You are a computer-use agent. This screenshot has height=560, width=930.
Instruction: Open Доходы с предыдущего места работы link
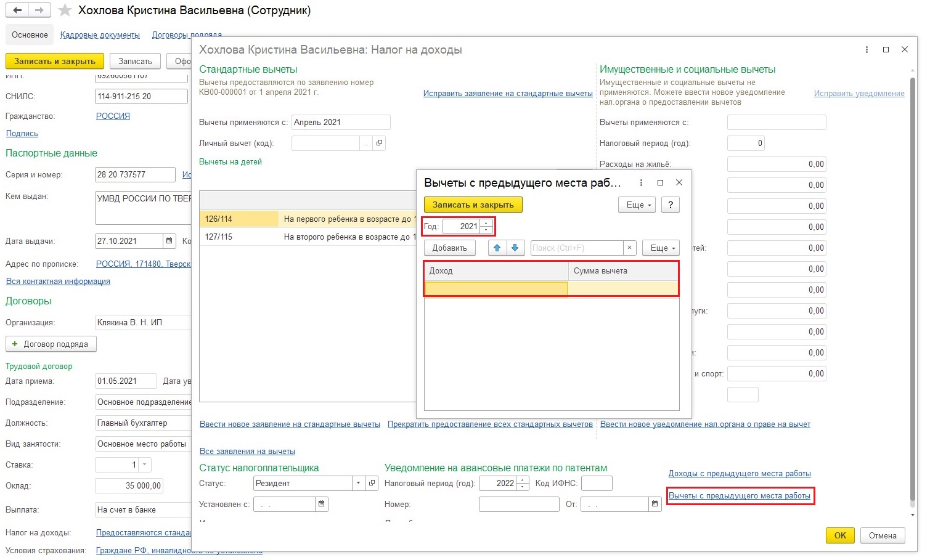[740, 474]
